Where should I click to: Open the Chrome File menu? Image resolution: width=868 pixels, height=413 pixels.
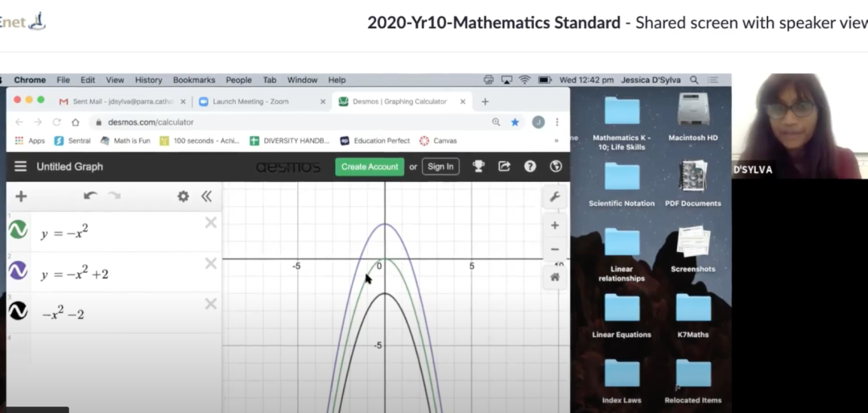coord(63,80)
